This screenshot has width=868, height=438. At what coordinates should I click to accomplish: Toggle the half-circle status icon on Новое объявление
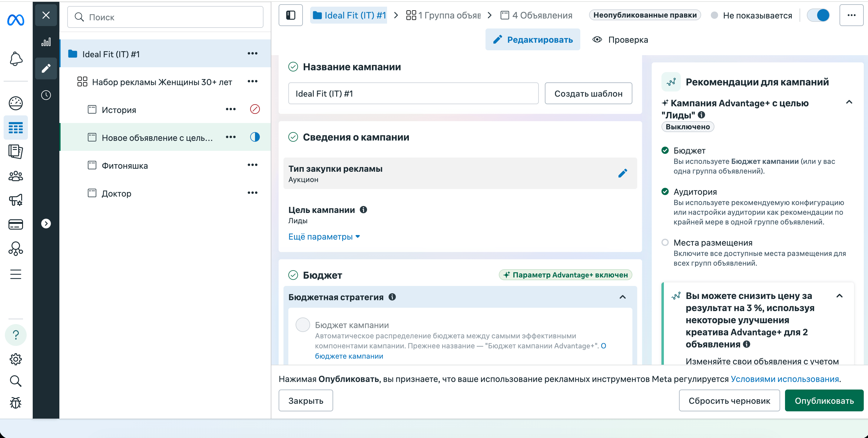[255, 137]
